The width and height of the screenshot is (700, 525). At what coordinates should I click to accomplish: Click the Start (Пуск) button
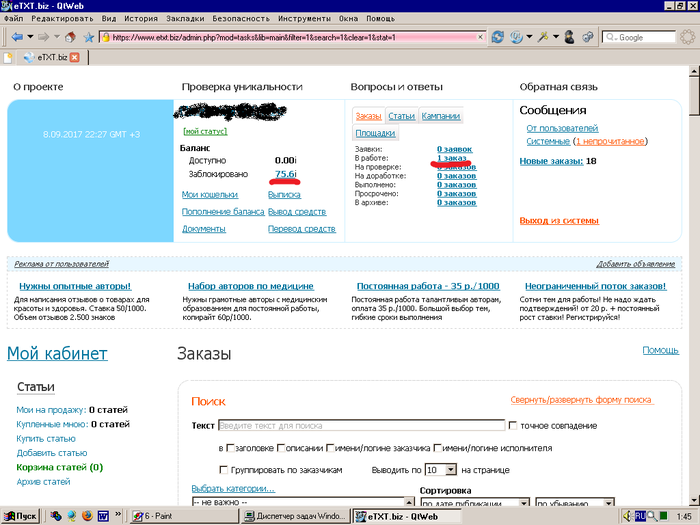(21, 515)
